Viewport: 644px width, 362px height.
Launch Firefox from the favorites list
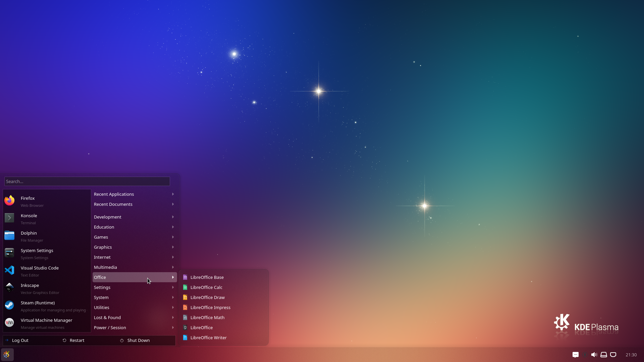tap(47, 201)
